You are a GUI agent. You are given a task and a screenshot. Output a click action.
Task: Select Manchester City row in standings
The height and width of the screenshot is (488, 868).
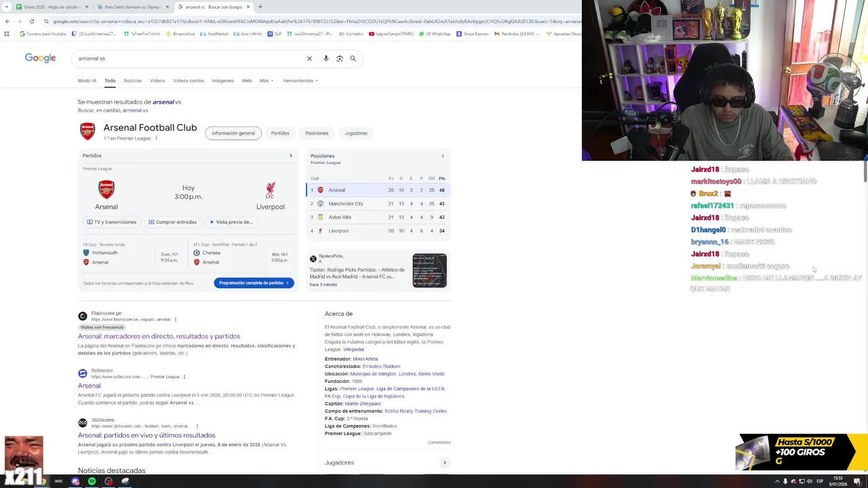coord(377,203)
